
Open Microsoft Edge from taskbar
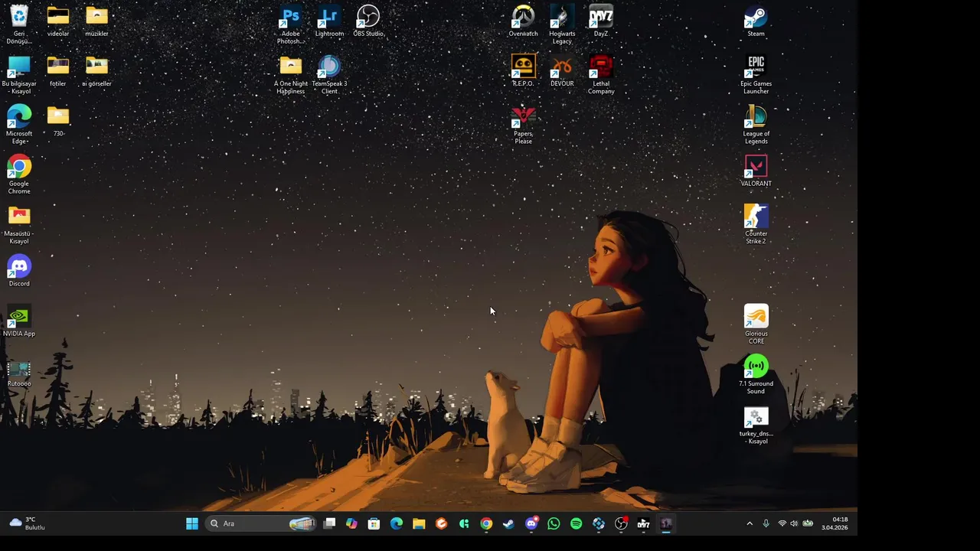click(x=397, y=523)
